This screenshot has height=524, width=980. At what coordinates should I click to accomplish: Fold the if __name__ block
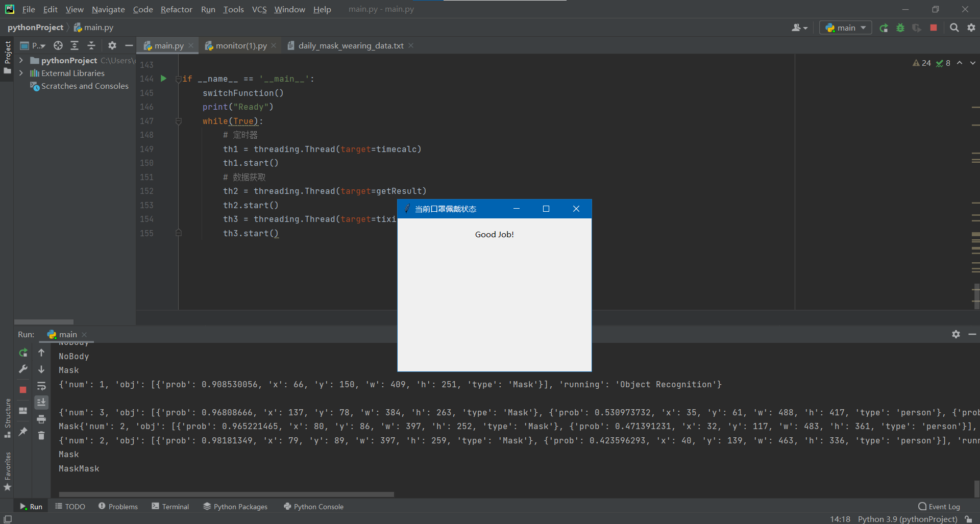pyautogui.click(x=178, y=79)
